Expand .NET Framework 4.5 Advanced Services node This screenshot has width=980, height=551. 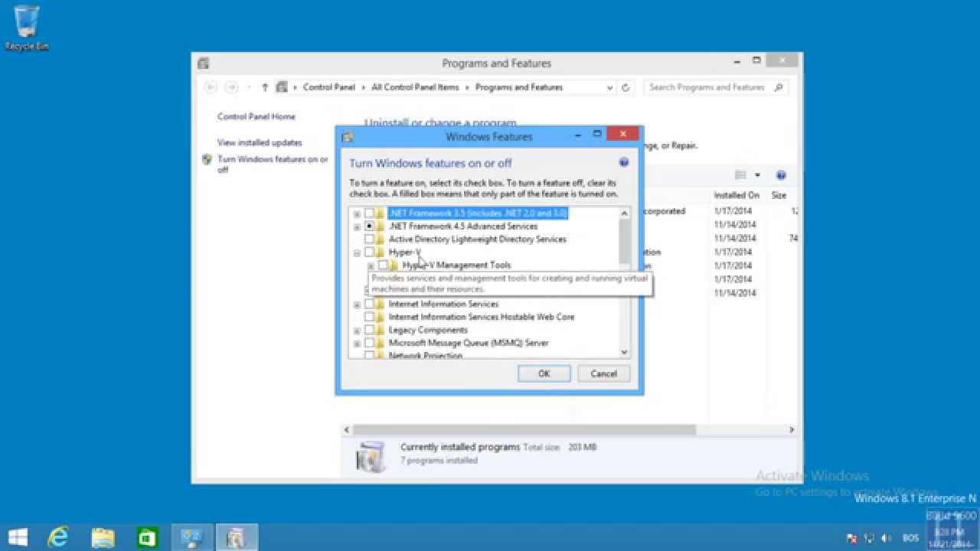pyautogui.click(x=357, y=227)
